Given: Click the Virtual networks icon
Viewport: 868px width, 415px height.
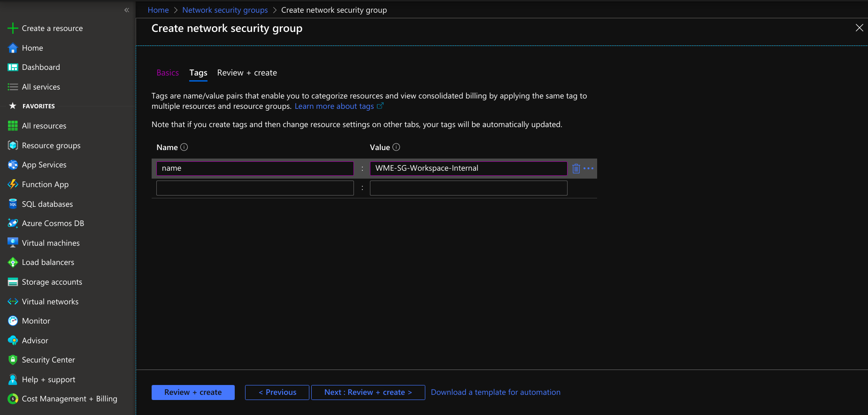Looking at the screenshot, I should coord(13,302).
